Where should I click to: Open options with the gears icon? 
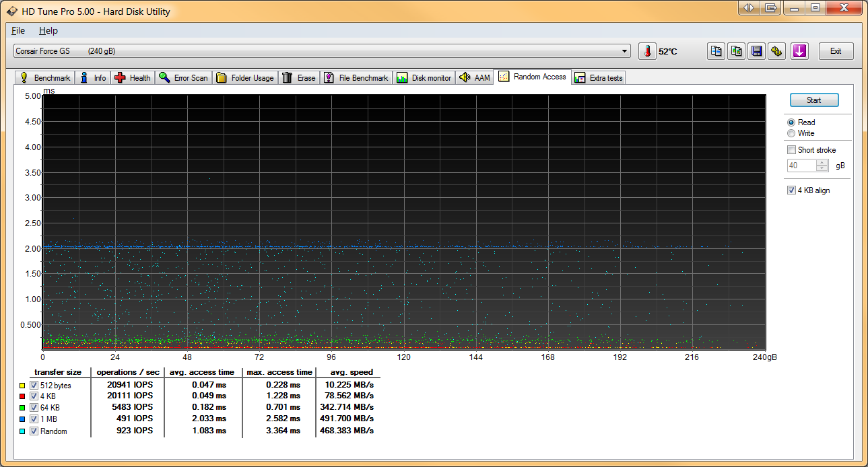coord(777,51)
